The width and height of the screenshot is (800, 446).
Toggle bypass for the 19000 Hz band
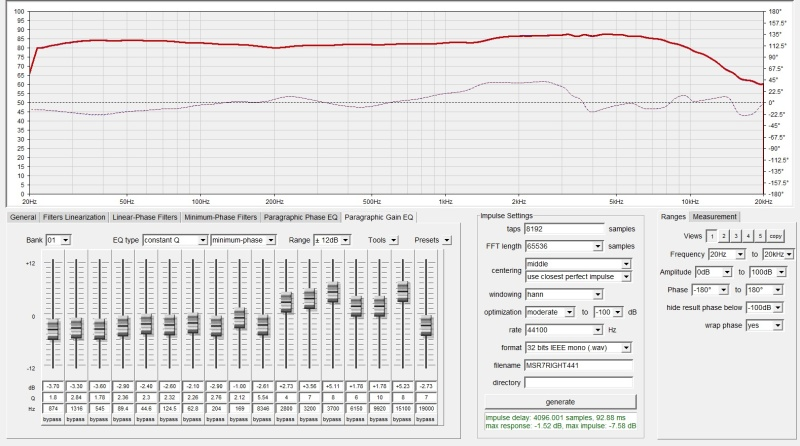coord(427,418)
